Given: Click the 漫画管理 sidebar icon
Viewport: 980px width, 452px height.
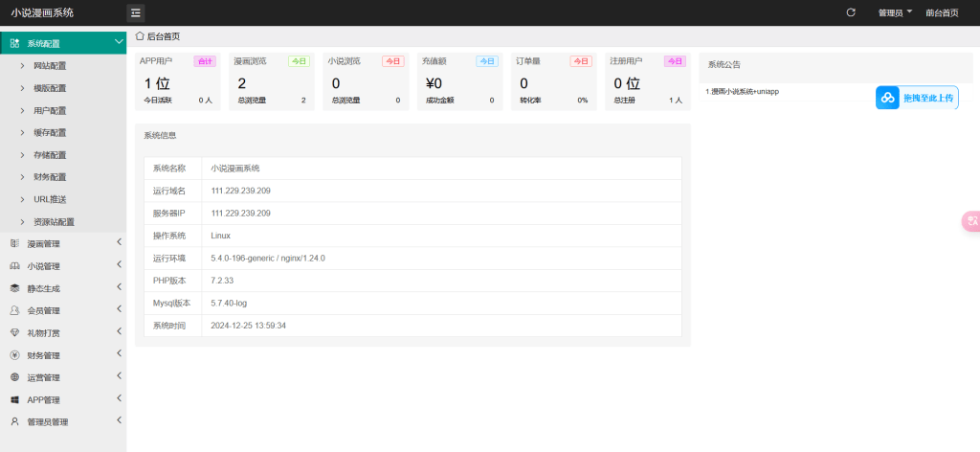Looking at the screenshot, I should point(14,244).
